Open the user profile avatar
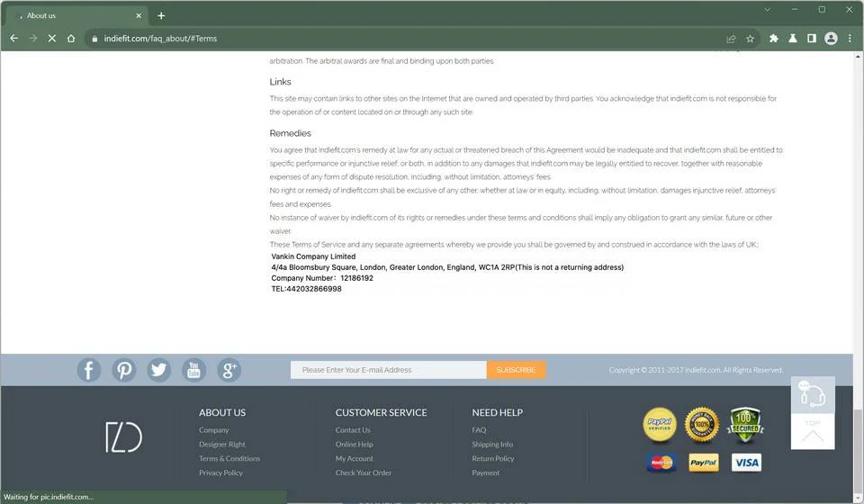This screenshot has width=864, height=504. click(x=831, y=39)
